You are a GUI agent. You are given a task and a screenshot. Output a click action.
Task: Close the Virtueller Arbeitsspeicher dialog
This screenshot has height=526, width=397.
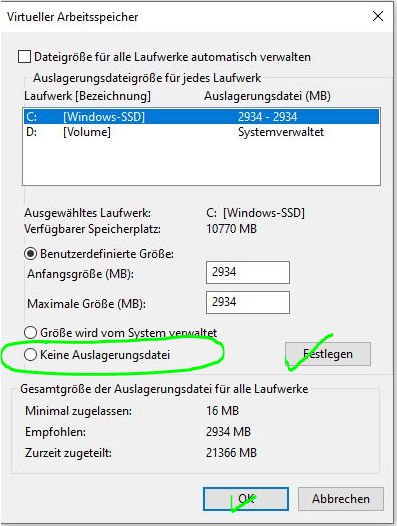pos(378,16)
